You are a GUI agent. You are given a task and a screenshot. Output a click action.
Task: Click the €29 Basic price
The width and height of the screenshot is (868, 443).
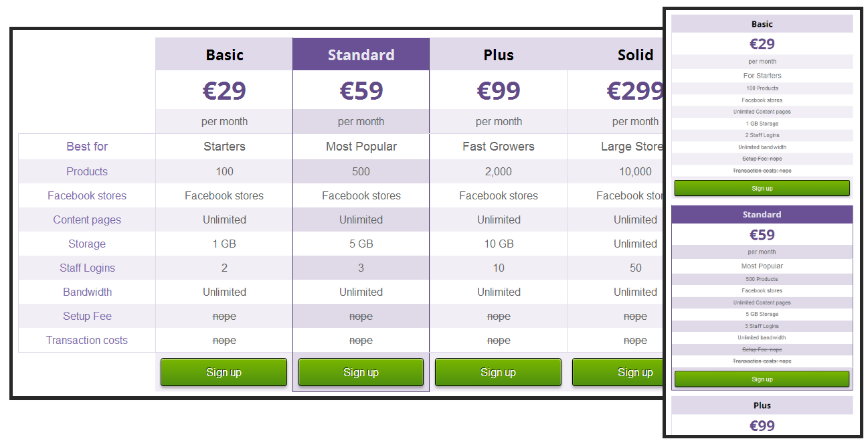tap(224, 90)
